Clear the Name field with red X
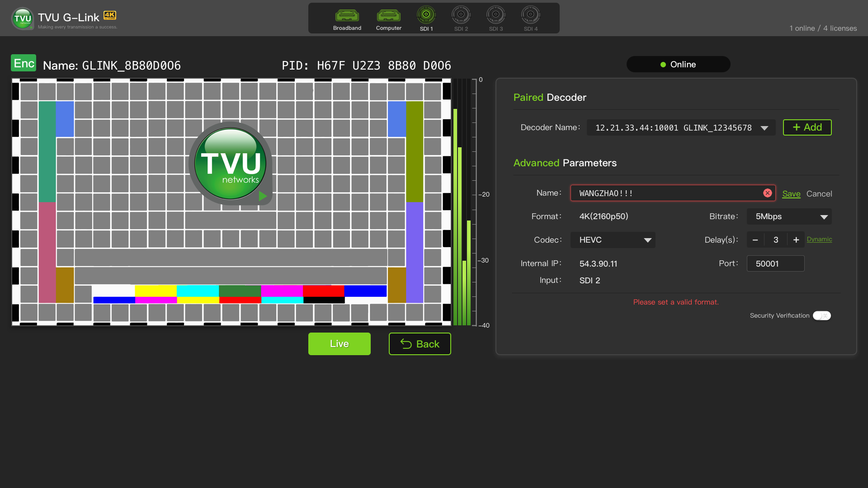 click(x=767, y=193)
